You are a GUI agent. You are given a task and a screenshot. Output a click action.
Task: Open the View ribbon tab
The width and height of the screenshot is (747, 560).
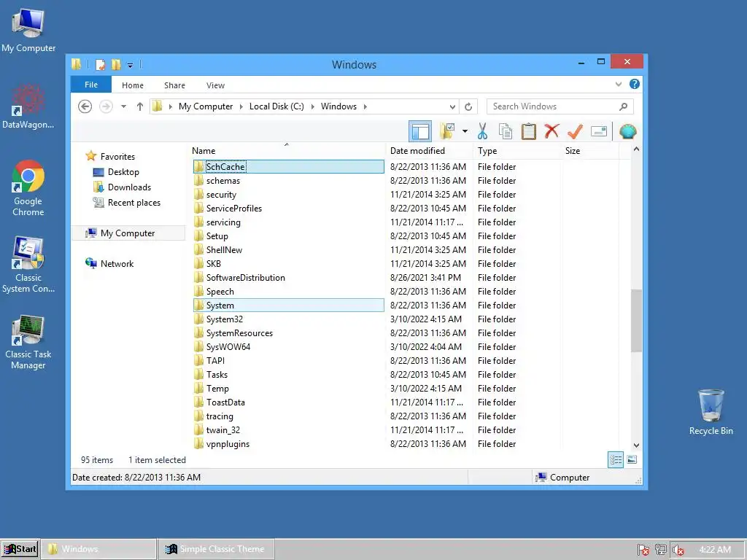[215, 85]
